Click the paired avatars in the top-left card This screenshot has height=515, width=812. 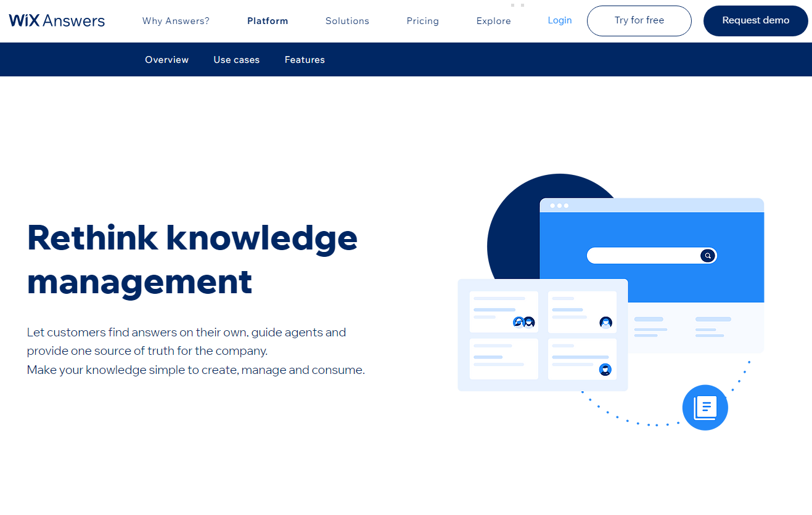pyautogui.click(x=523, y=322)
